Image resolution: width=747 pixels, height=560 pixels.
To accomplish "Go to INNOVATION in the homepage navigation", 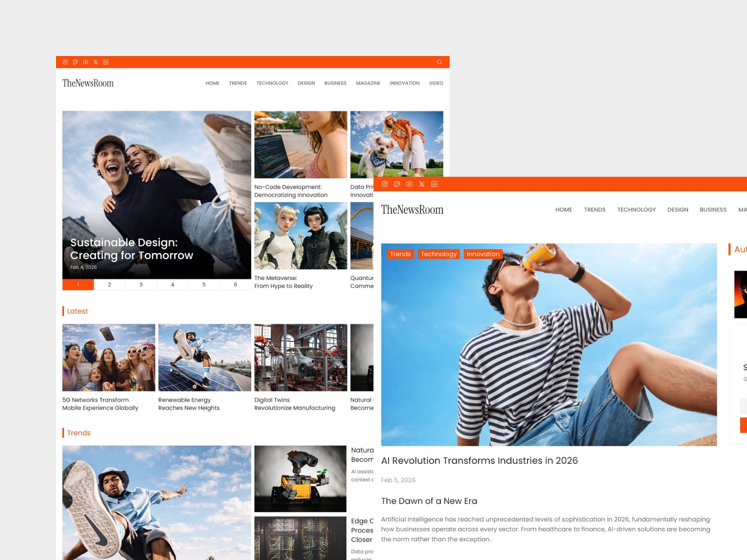I will coord(404,83).
